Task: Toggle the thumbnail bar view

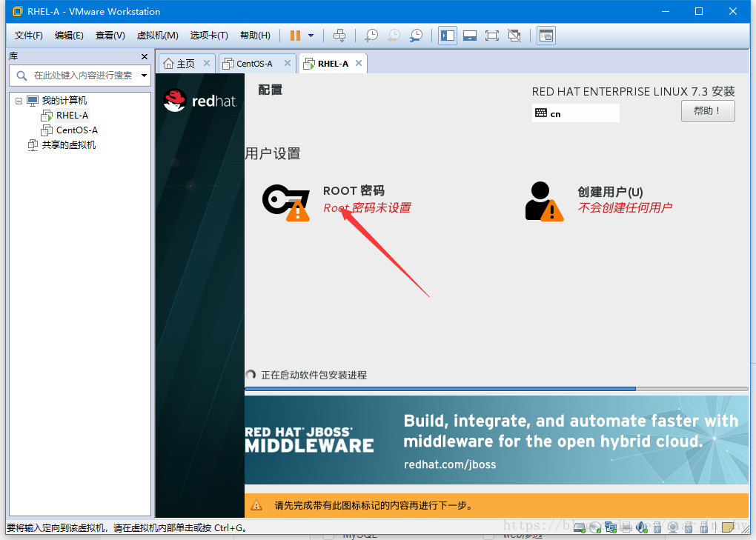Action: coord(470,35)
